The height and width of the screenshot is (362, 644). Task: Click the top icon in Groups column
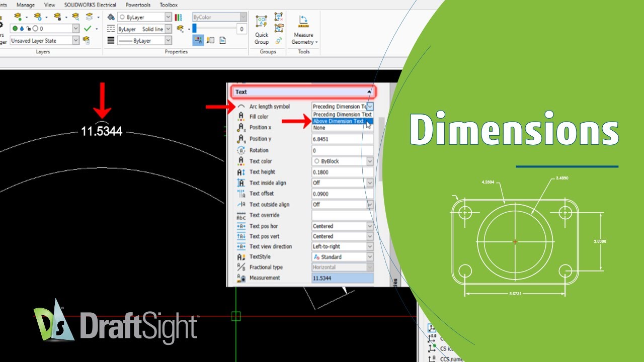pyautogui.click(x=279, y=17)
